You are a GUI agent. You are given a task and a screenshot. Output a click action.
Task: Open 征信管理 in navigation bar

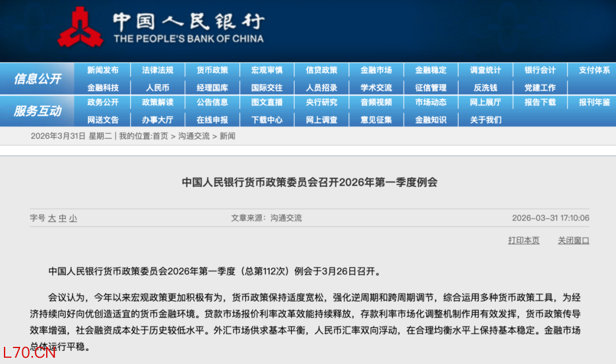click(x=431, y=88)
